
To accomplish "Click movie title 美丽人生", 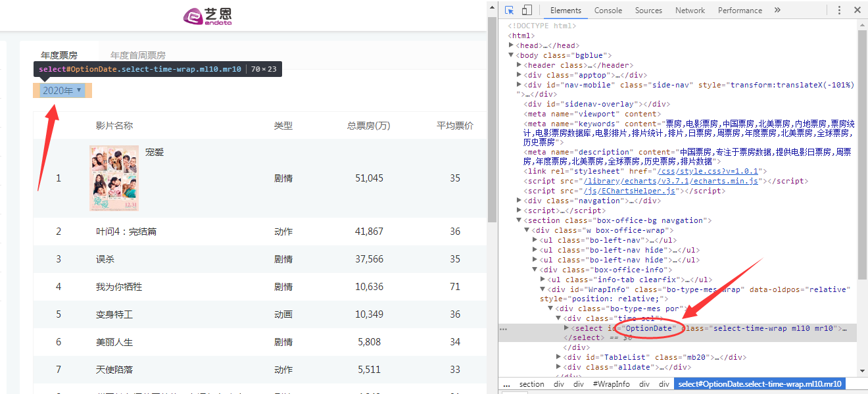I will (x=114, y=342).
